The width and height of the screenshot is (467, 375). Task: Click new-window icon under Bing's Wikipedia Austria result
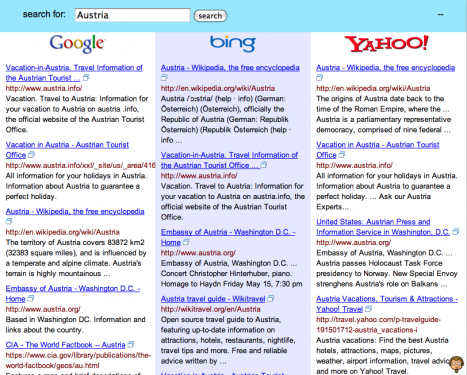[164, 78]
